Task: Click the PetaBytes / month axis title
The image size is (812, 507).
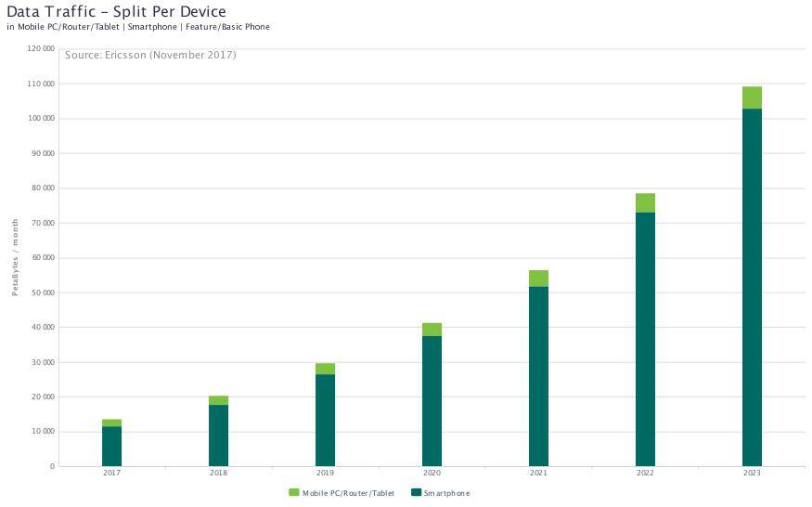Action: [x=15, y=257]
